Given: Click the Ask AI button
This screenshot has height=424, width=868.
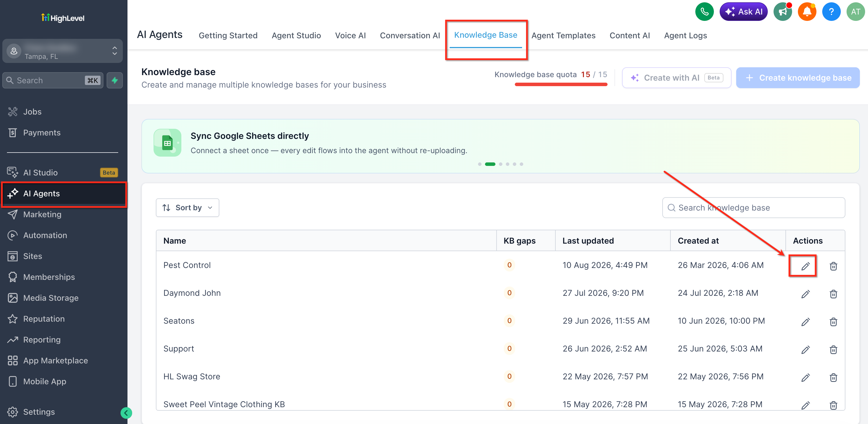Looking at the screenshot, I should (x=743, y=12).
